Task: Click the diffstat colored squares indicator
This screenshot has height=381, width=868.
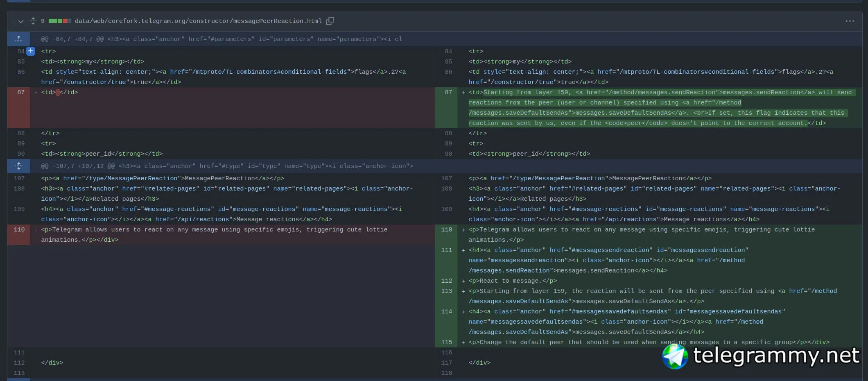Action: 60,21
